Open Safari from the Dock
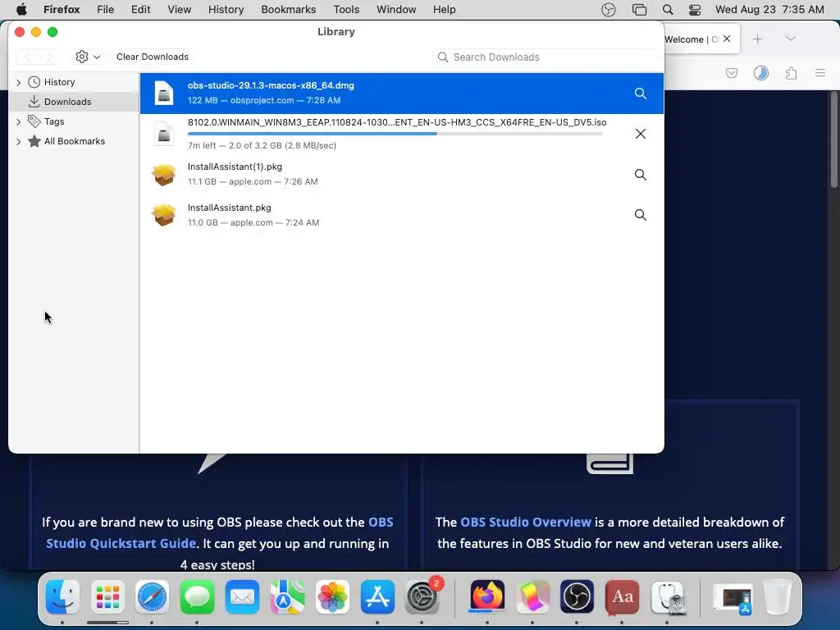 click(152, 597)
